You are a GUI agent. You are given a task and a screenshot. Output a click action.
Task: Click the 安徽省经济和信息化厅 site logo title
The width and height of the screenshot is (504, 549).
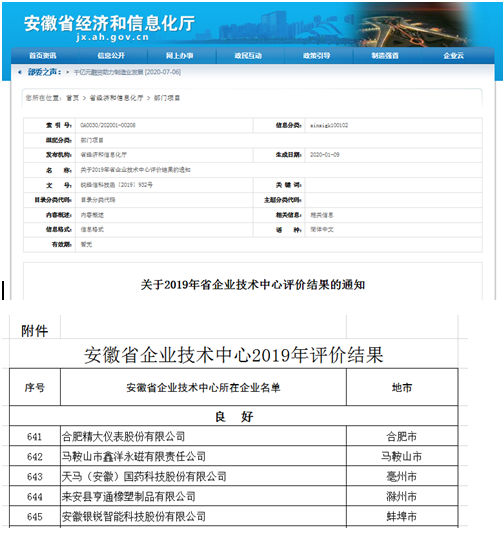[x=109, y=23]
